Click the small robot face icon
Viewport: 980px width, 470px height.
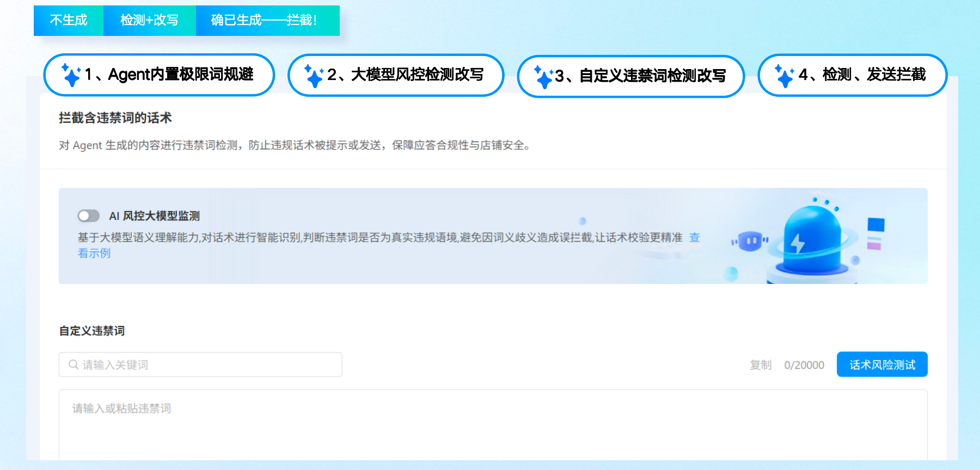coord(751,240)
